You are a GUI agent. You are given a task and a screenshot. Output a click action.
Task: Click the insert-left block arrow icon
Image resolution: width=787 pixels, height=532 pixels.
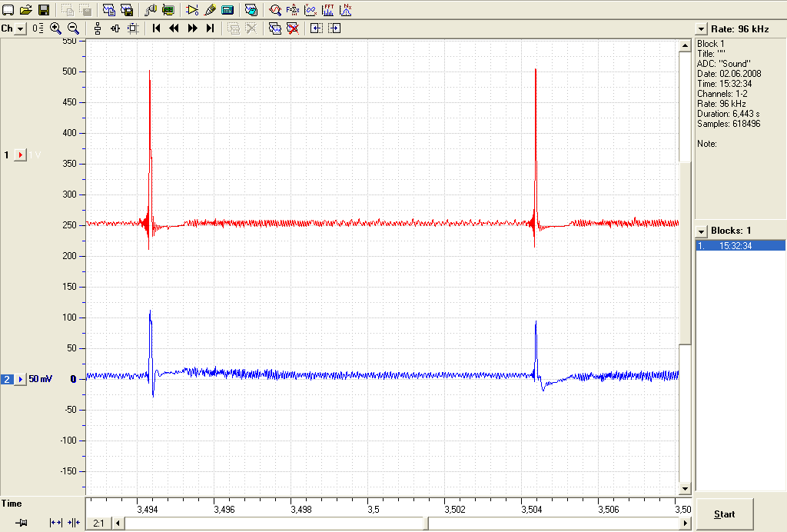(x=316, y=28)
